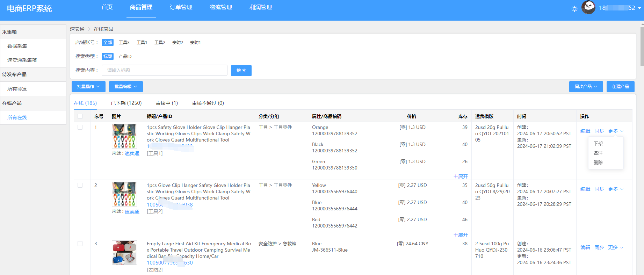Open the first aid kit thumbnail
Image resolution: width=644 pixels, height=275 pixels.
click(124, 253)
